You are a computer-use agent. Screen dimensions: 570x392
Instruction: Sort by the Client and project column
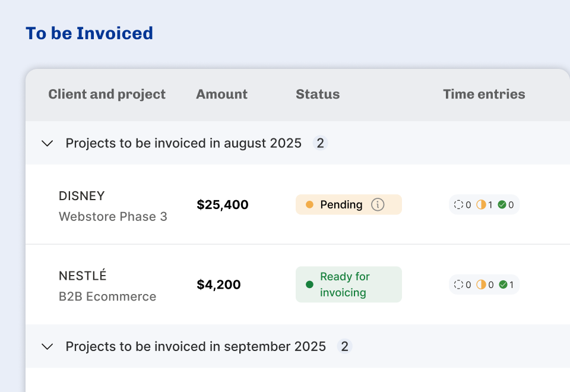pos(107,94)
